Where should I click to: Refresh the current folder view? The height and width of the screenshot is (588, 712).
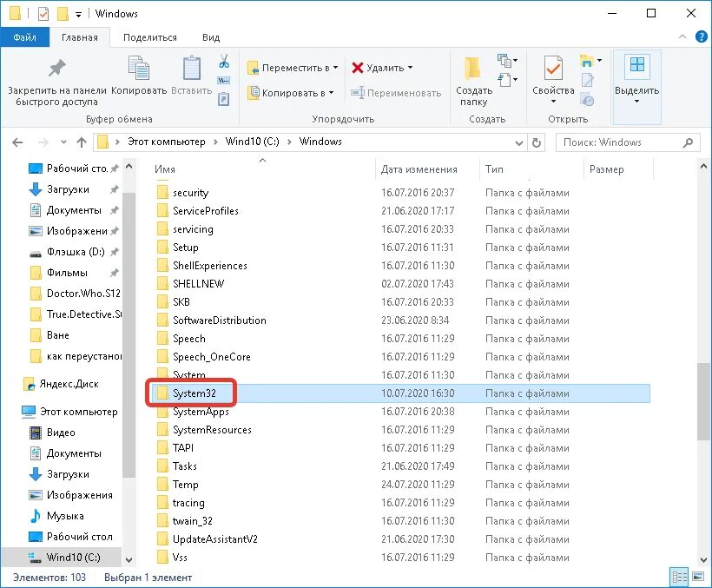click(537, 142)
